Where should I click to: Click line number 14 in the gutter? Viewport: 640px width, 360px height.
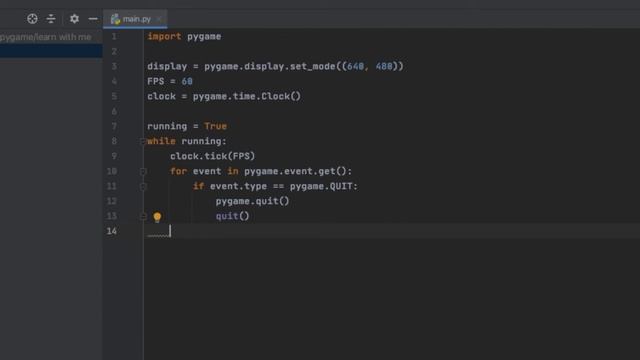tap(111, 231)
